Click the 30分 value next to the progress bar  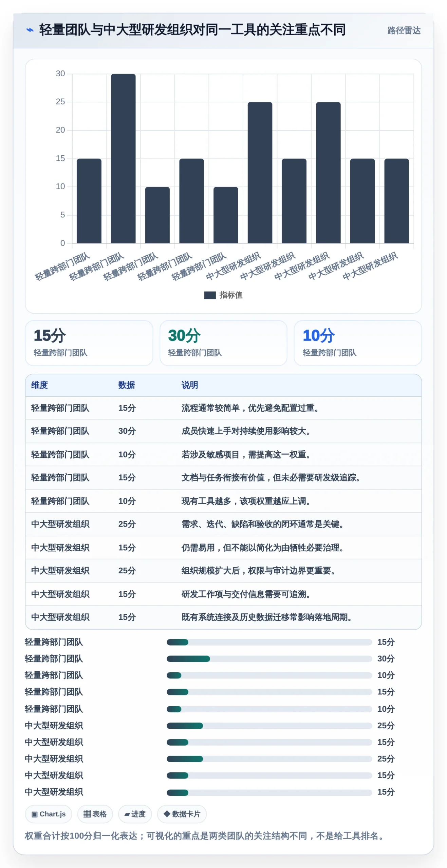pyautogui.click(x=386, y=658)
